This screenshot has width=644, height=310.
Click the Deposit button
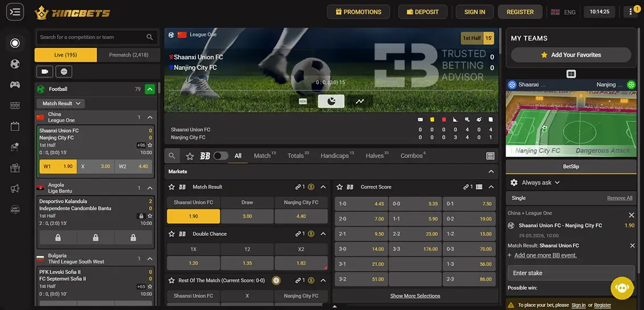(423, 12)
